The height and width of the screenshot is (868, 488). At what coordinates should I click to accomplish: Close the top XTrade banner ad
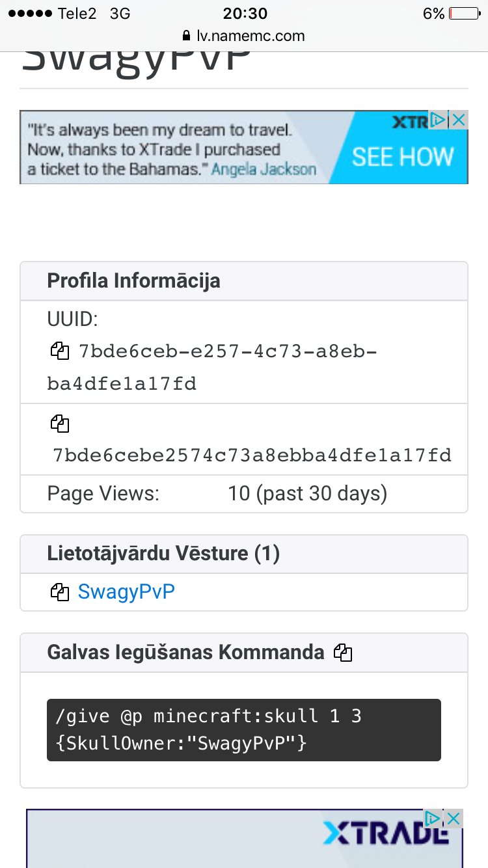pos(459,120)
